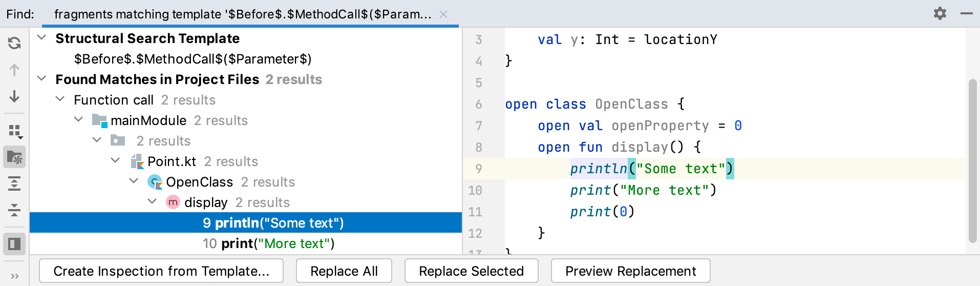Collapse the Found Matches in Project Files node
The width and height of the screenshot is (980, 286).
pyautogui.click(x=42, y=78)
